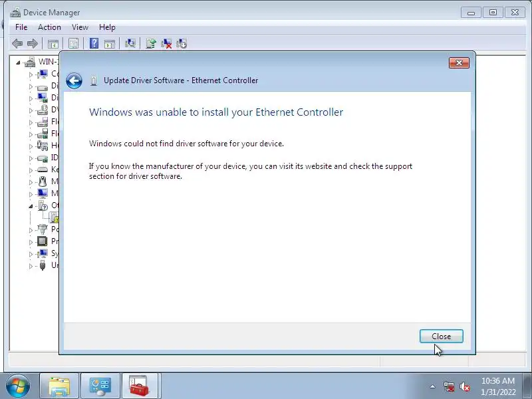The height and width of the screenshot is (399, 532).
Task: Expand the USB controllers tree node arrow
Action: tap(31, 265)
